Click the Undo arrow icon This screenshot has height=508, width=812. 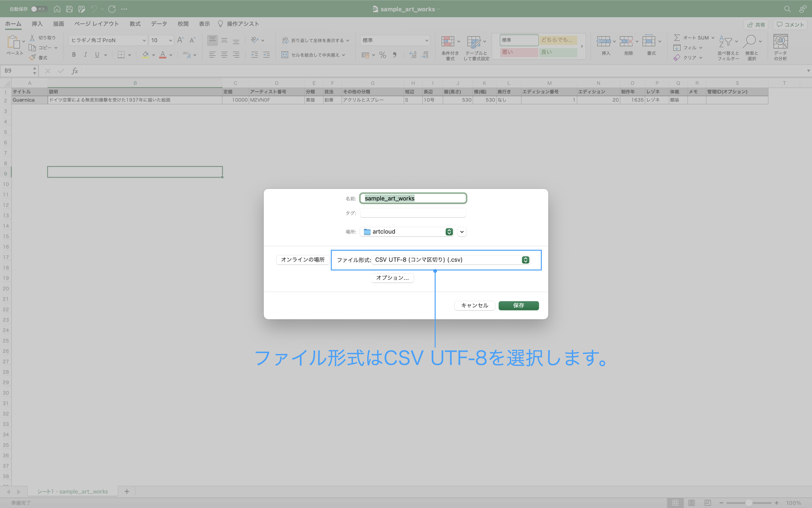[x=94, y=9]
